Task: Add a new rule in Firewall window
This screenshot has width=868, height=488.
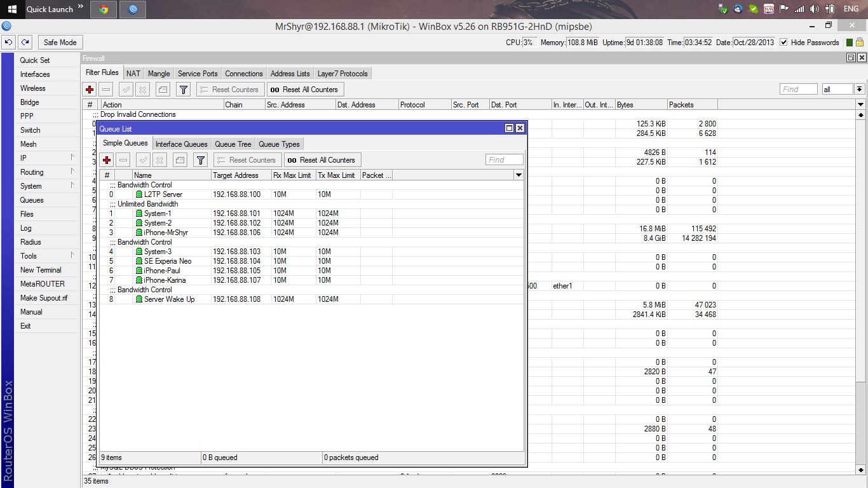Action: tap(90, 90)
